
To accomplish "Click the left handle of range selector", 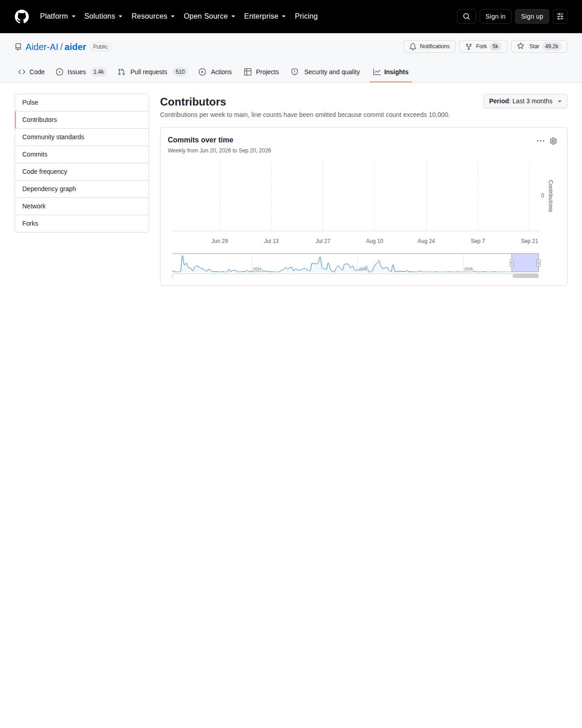I will 512,263.
